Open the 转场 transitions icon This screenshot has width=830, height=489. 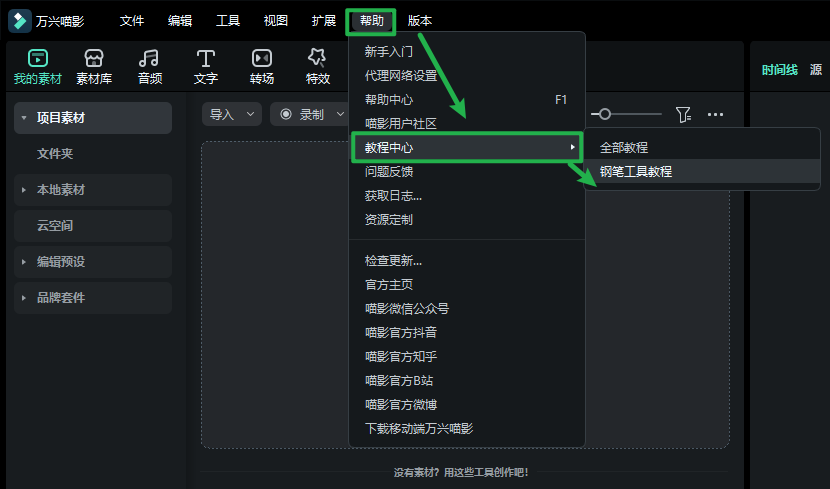(262, 67)
